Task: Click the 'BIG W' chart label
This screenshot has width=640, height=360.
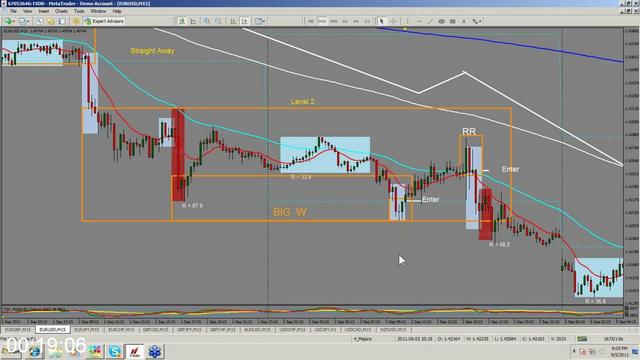Action: 290,212
